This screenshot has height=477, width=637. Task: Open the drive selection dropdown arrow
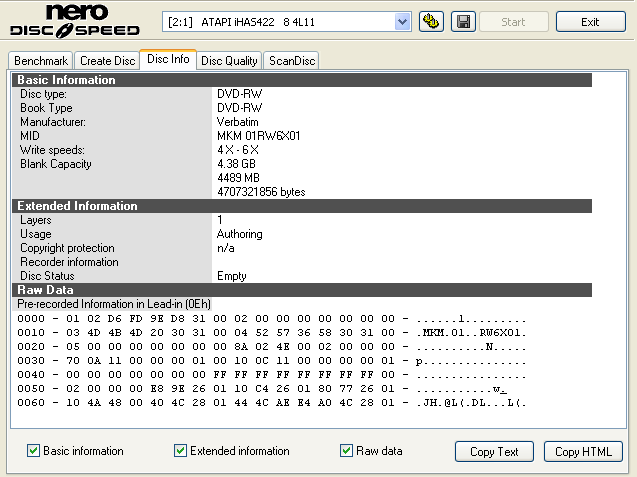tap(402, 22)
